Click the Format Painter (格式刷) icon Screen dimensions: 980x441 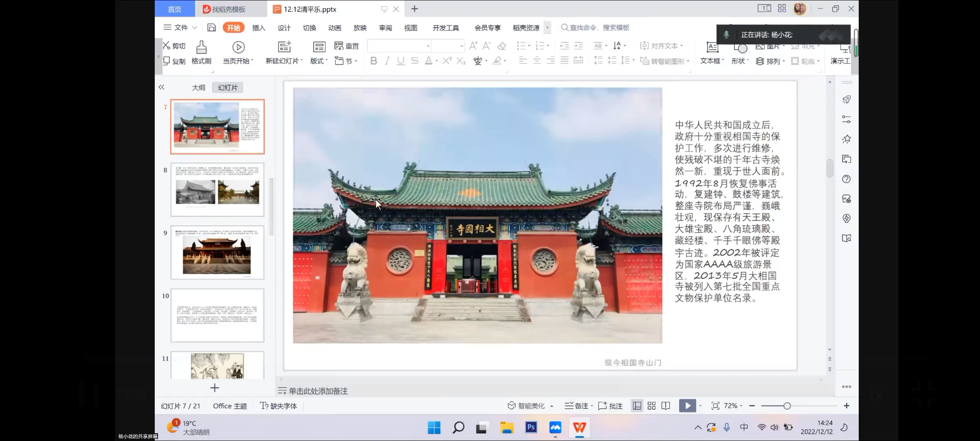tap(201, 48)
